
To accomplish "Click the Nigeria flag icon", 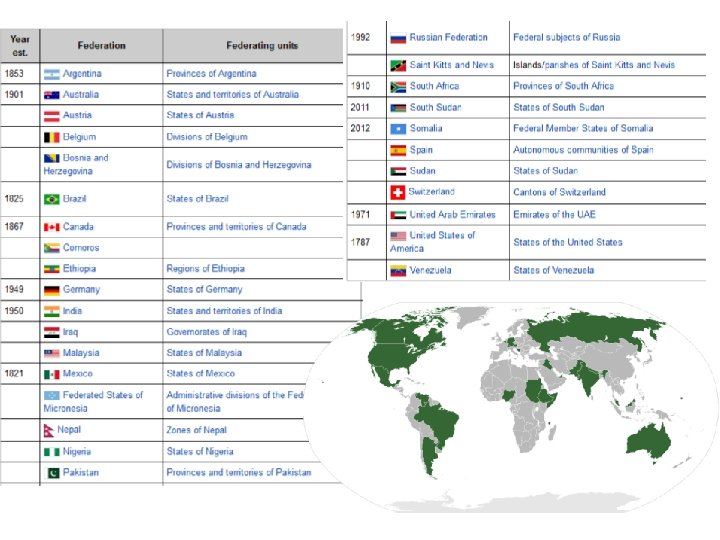I will (x=52, y=452).
